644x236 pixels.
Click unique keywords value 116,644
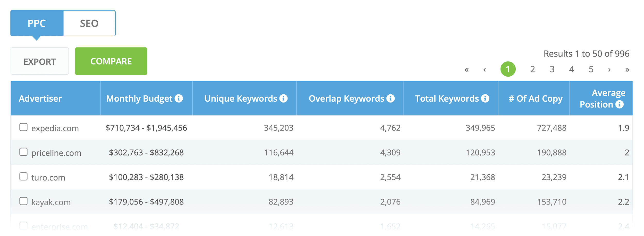pos(279,152)
